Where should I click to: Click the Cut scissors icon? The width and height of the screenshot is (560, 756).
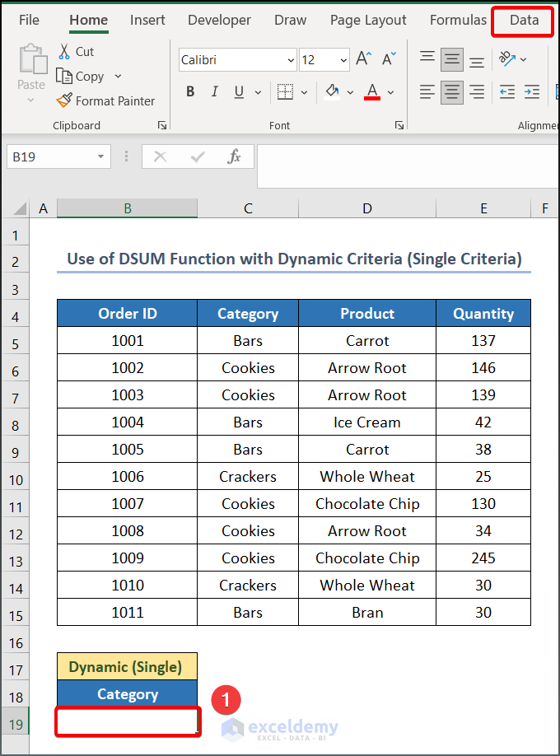coord(65,52)
